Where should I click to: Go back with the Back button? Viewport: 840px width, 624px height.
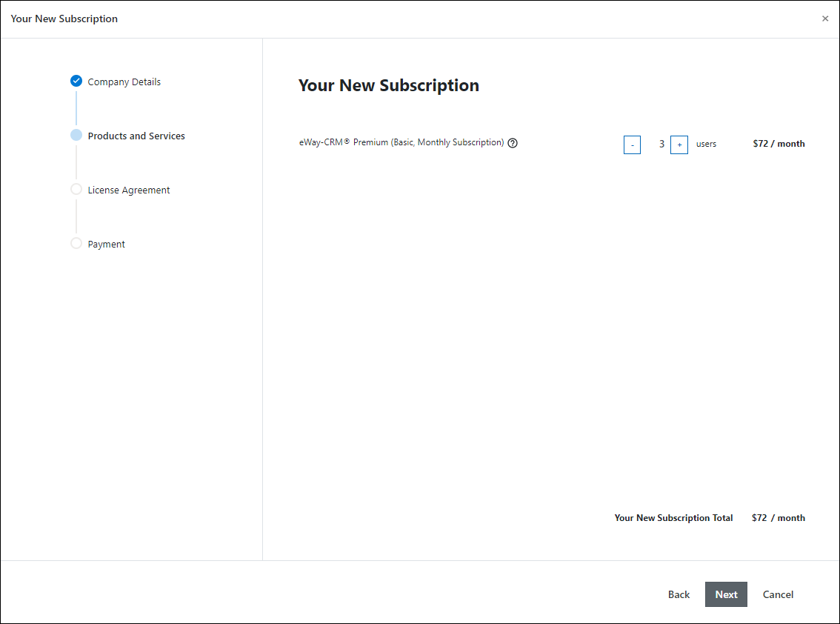(679, 594)
